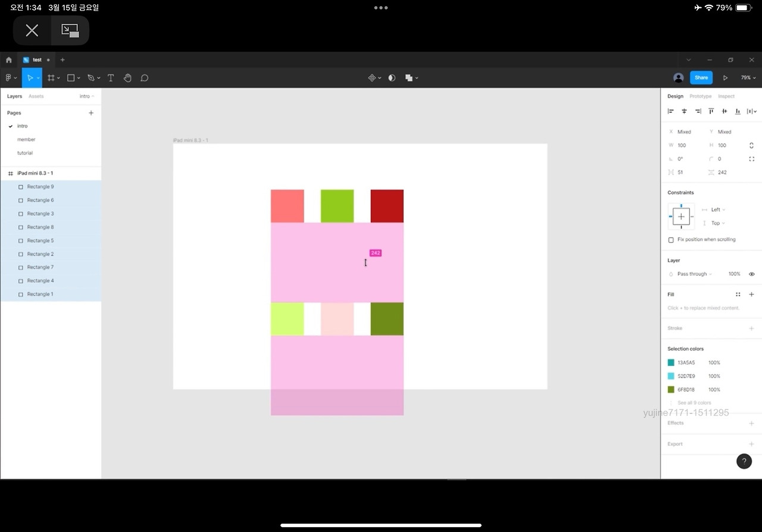This screenshot has width=762, height=532.
Task: Add an effect with the plus icon
Action: tap(751, 423)
